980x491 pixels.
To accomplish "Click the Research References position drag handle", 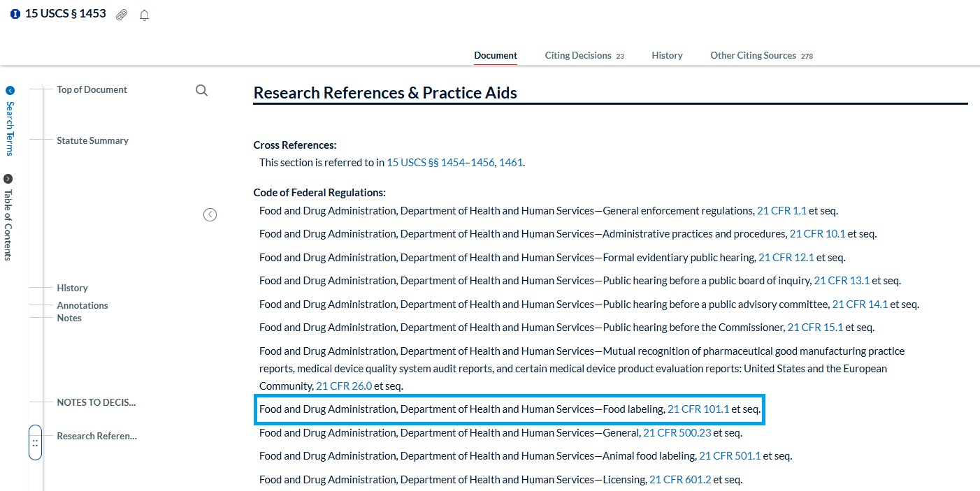I will click(x=35, y=442).
